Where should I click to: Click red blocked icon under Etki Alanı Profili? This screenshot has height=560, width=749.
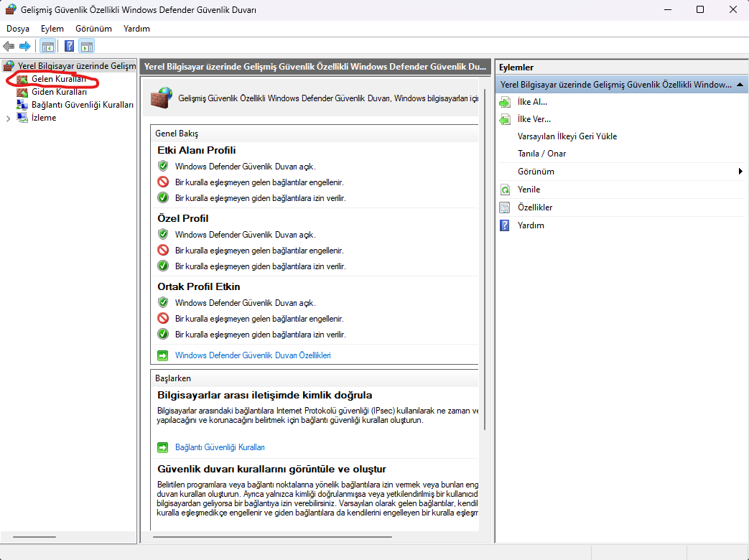163,182
